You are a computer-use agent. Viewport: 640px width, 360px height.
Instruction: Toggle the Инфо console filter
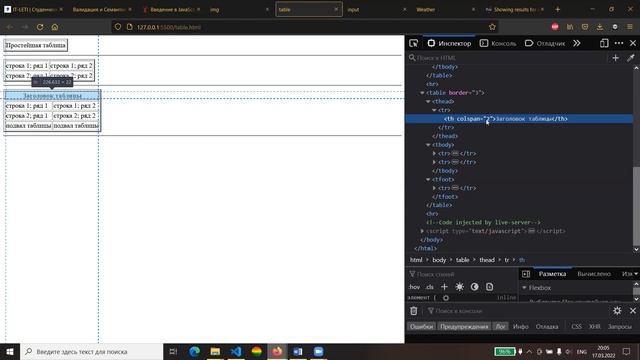pos(520,327)
